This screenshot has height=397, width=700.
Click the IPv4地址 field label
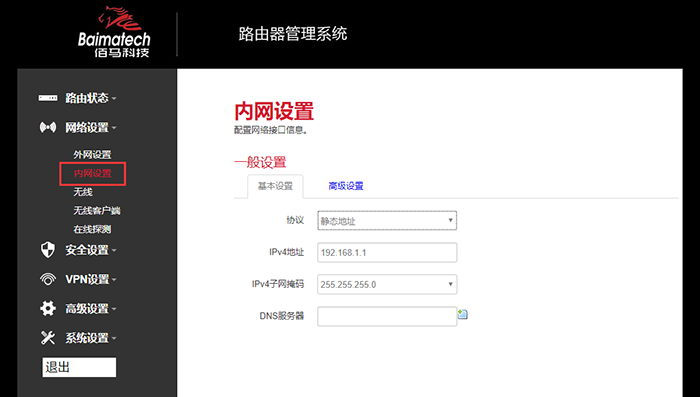pyautogui.click(x=287, y=252)
